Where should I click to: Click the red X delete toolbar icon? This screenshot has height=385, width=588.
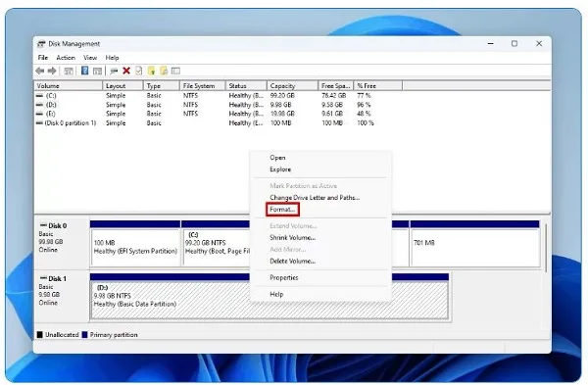tap(126, 71)
